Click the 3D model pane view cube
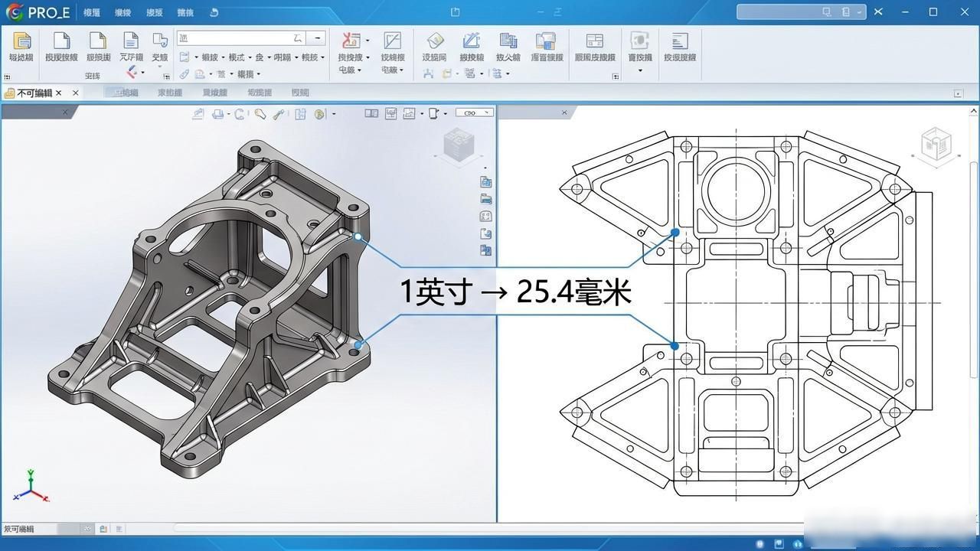 pyautogui.click(x=459, y=146)
